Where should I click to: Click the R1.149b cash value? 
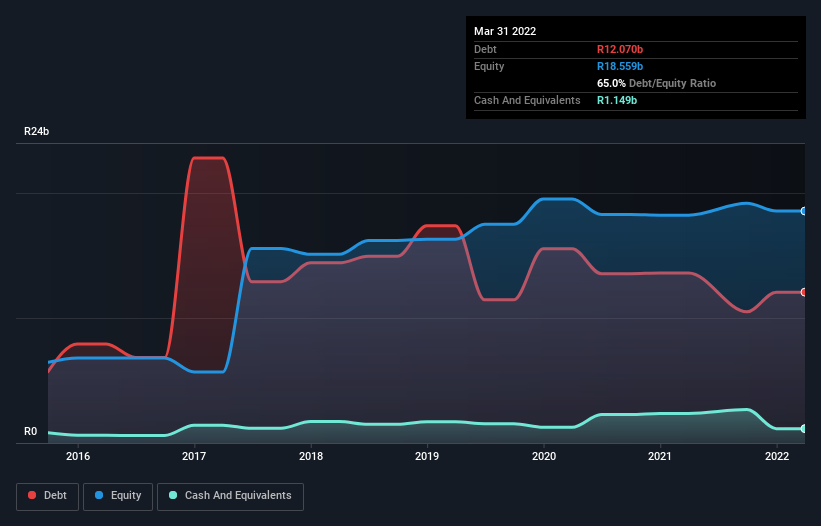[617, 100]
